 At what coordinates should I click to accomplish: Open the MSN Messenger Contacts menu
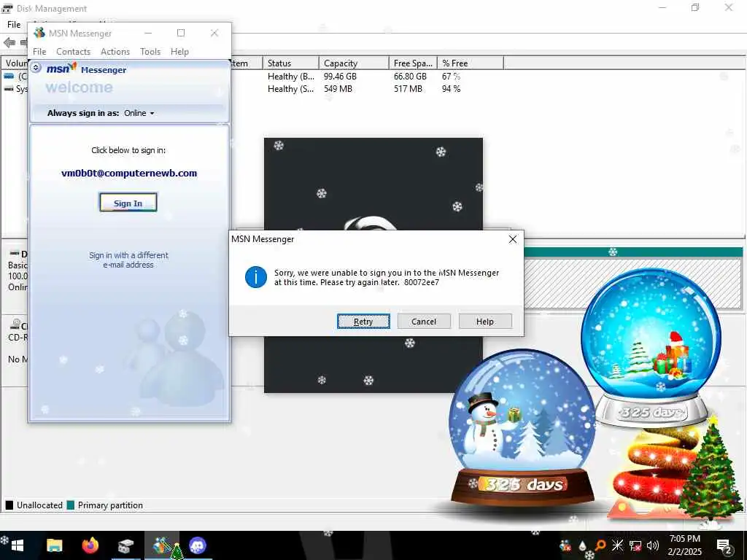click(73, 52)
